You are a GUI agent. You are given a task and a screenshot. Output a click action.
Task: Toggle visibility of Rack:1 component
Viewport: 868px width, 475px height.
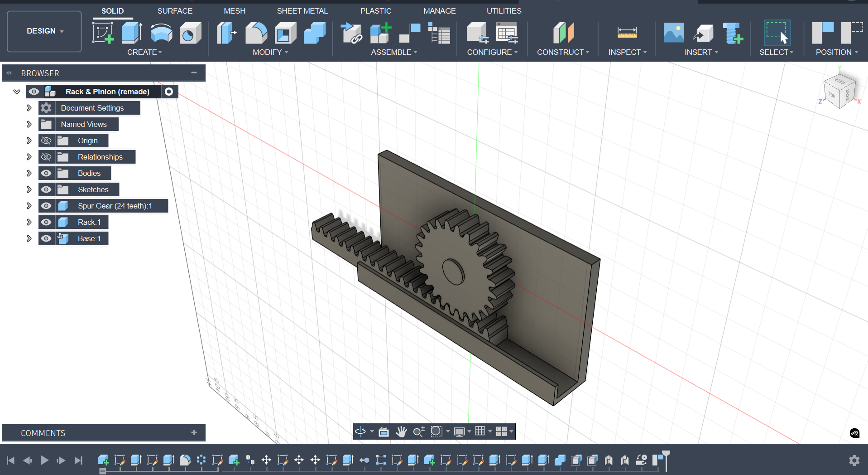point(46,222)
